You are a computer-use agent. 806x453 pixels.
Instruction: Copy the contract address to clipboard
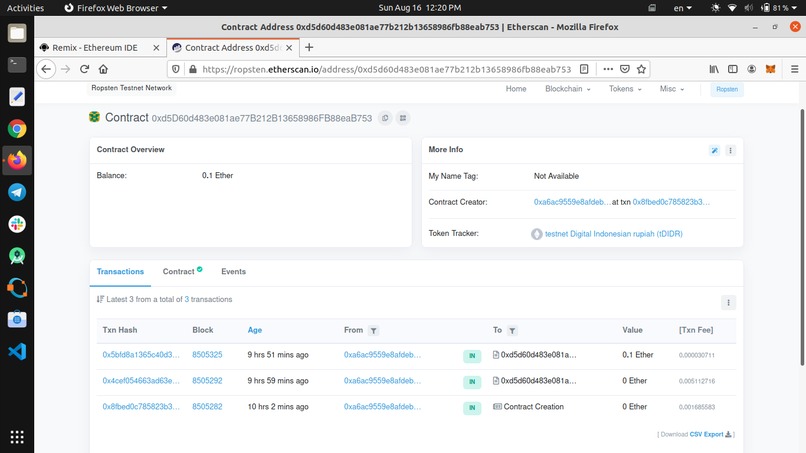(385, 118)
